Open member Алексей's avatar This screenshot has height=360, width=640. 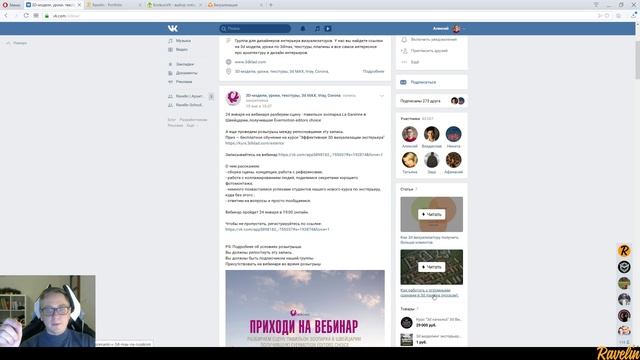[x=409, y=134]
